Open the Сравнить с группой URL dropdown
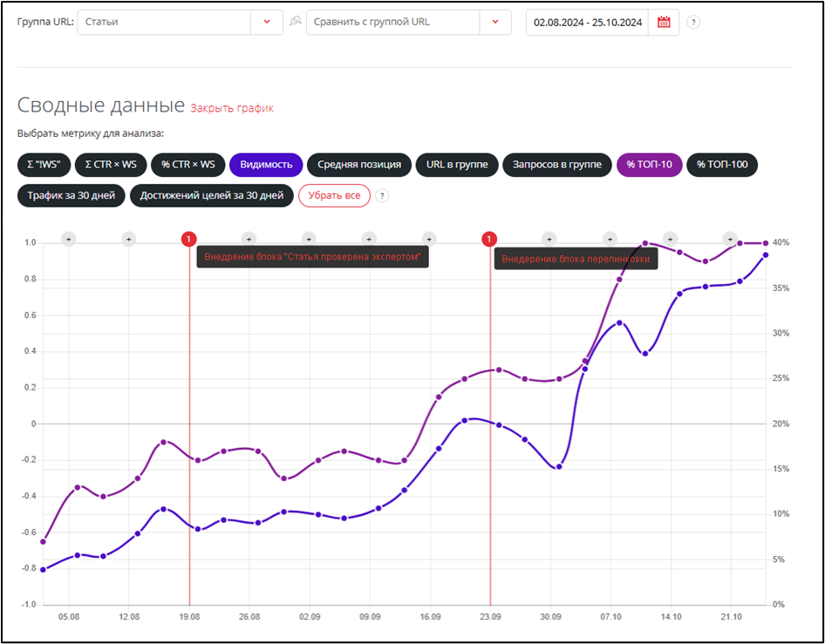 click(495, 23)
